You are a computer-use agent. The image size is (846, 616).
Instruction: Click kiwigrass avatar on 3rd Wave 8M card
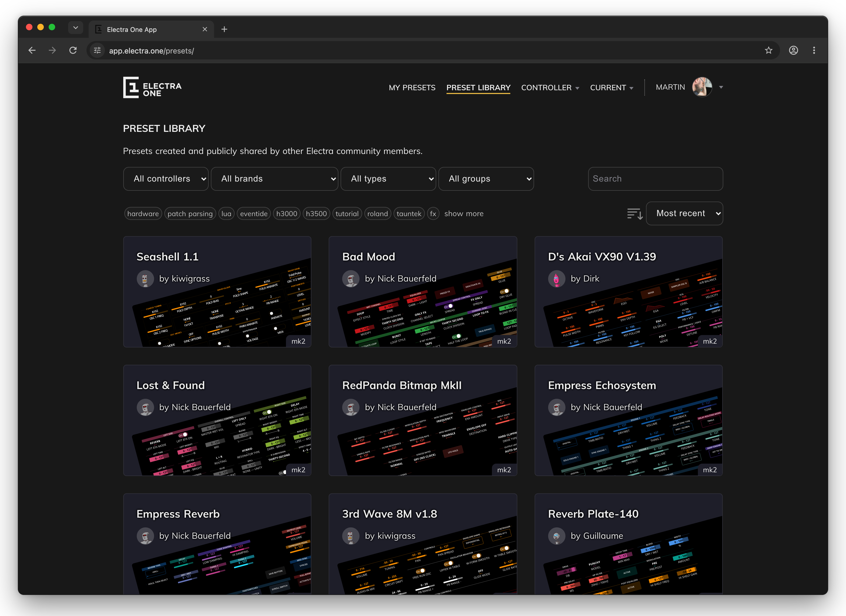point(351,536)
